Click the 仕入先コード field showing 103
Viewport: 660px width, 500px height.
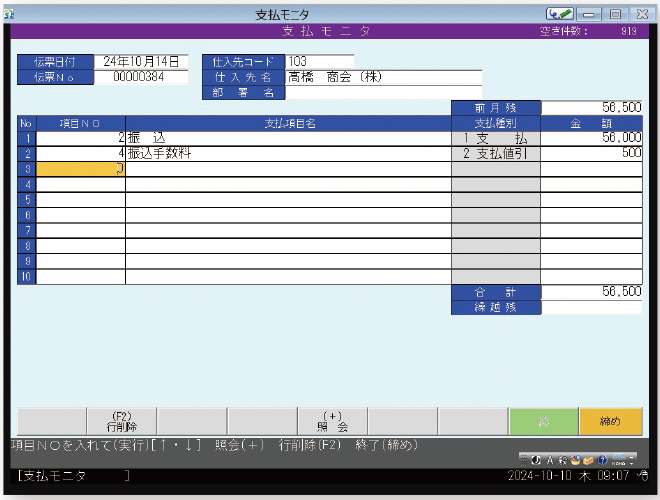tap(318, 61)
